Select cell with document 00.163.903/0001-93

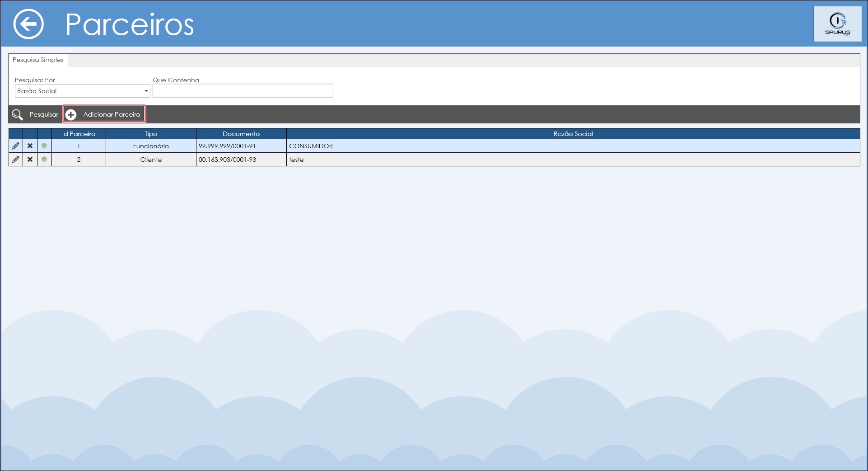coord(241,160)
